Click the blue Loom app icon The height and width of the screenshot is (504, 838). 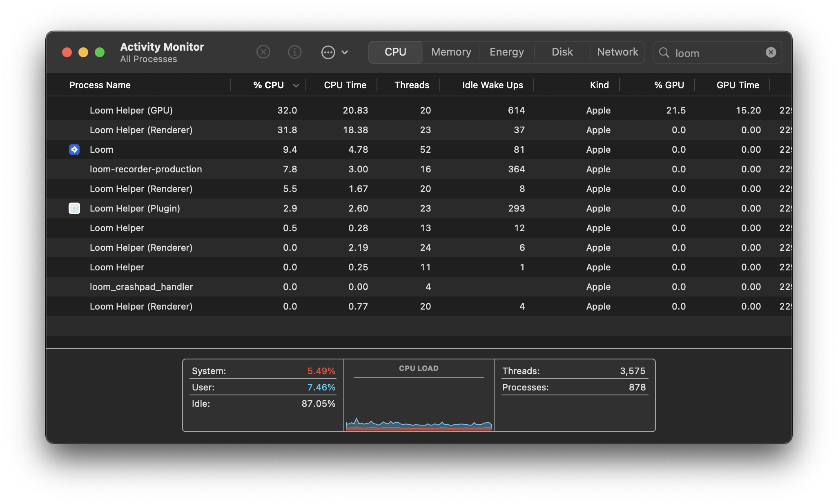click(x=74, y=149)
